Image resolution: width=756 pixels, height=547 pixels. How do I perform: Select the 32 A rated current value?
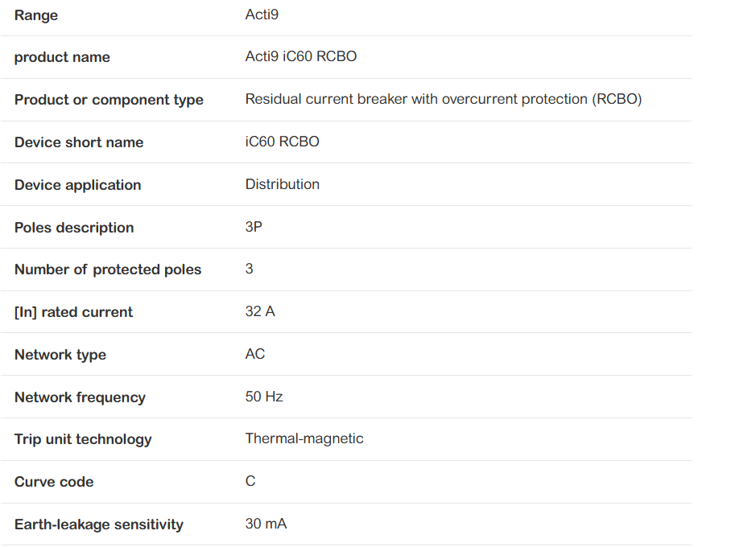pyautogui.click(x=260, y=311)
